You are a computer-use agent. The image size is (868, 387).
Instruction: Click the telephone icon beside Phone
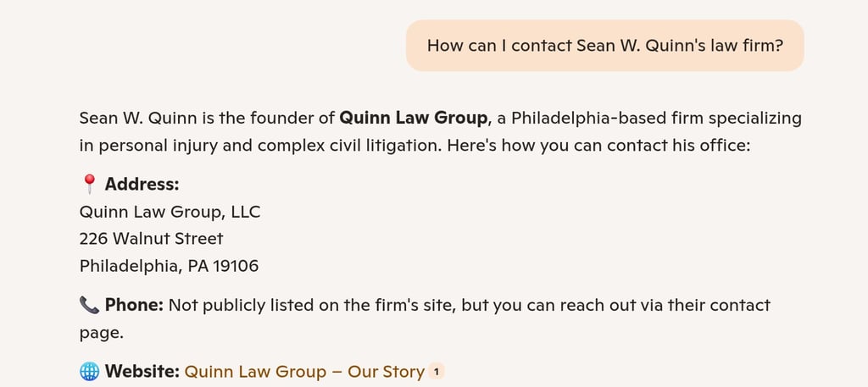pyautogui.click(x=89, y=305)
